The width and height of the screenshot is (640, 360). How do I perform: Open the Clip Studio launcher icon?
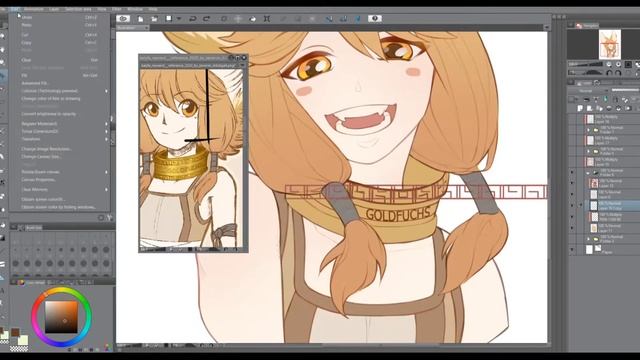(123, 18)
